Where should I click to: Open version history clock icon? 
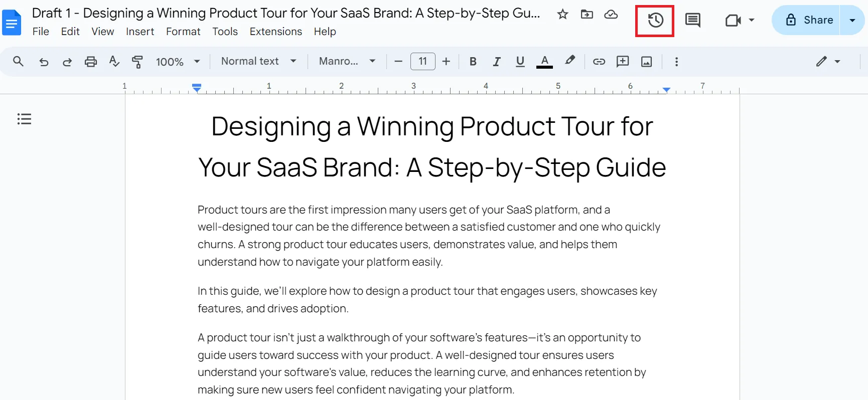[x=655, y=21]
